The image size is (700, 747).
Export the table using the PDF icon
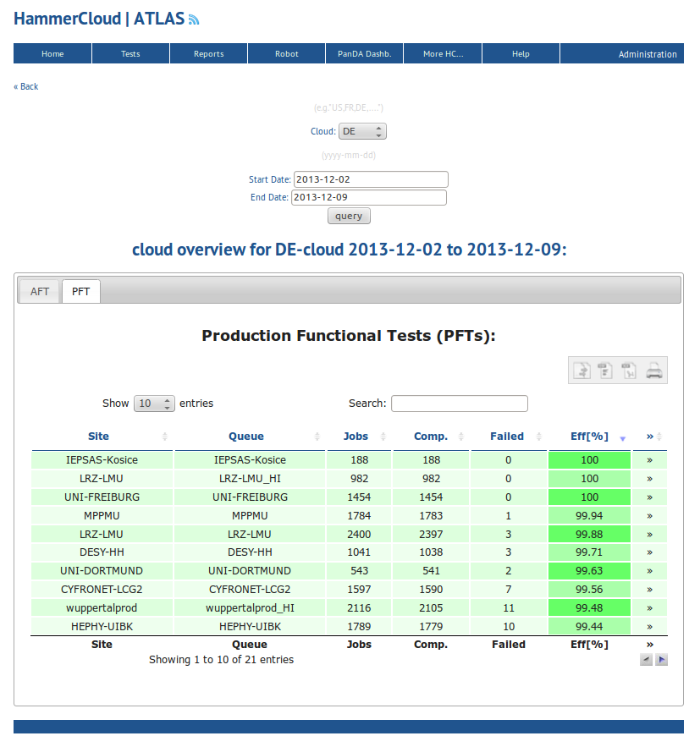[x=629, y=371]
